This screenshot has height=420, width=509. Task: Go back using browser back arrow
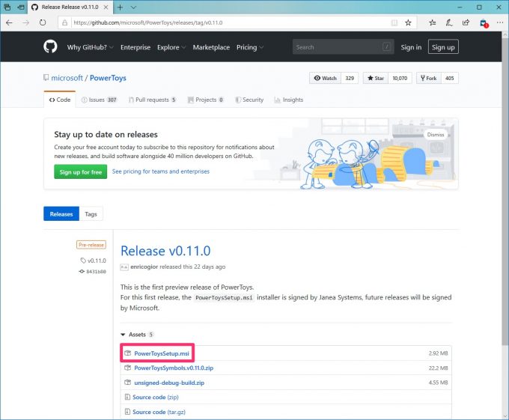pos(9,22)
